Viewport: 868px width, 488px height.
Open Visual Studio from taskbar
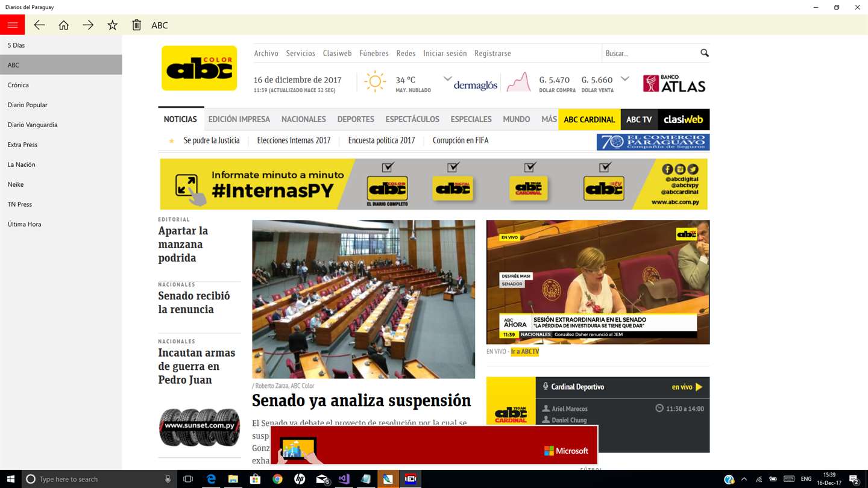[344, 479]
